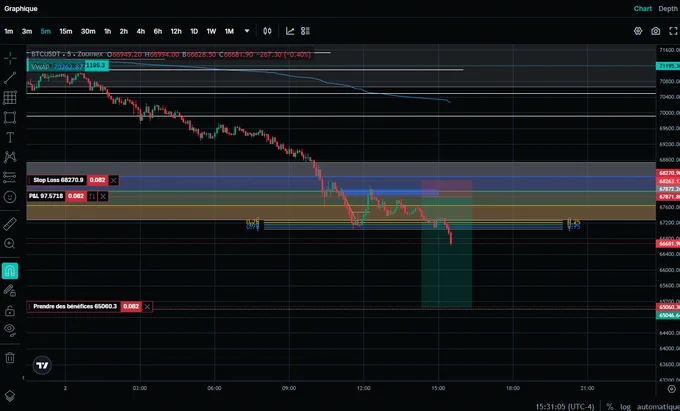Click the Stop Loss 68270.9 order label
Screen dimensions: 680x411
[58, 180]
